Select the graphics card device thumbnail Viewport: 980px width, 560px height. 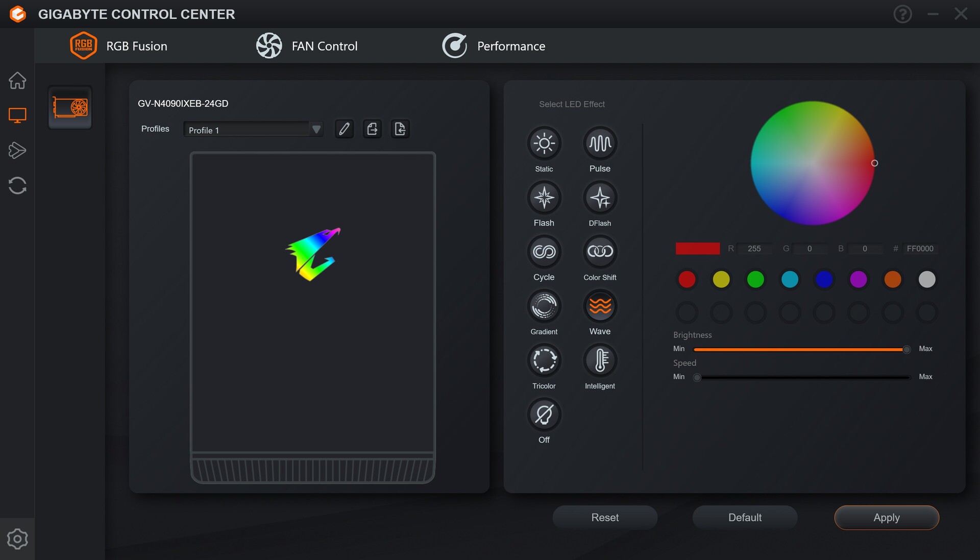pos(70,108)
